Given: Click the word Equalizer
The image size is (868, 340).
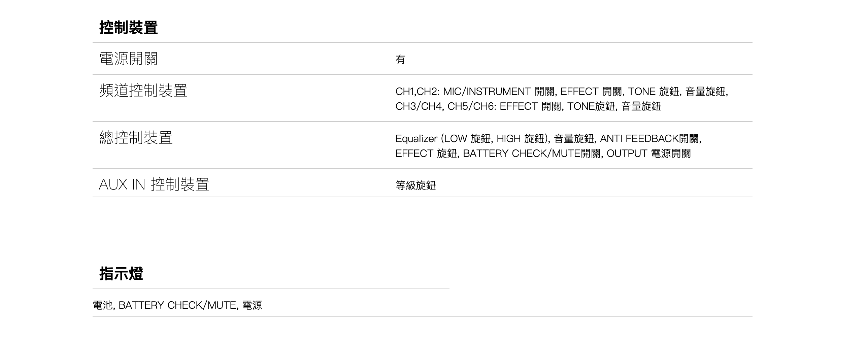Looking at the screenshot, I should (416, 139).
